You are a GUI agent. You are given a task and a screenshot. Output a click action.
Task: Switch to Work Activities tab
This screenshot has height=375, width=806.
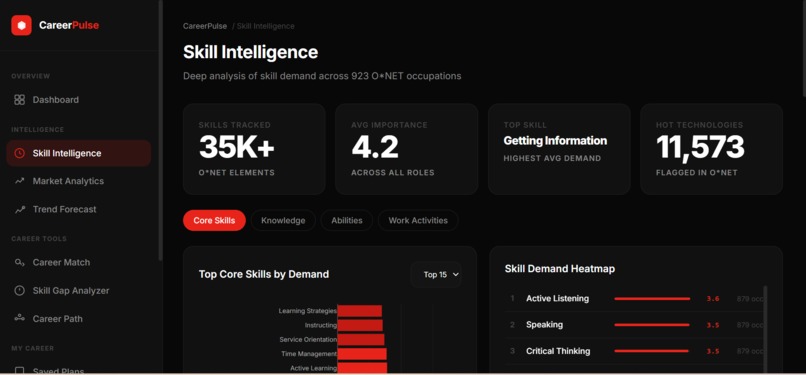coord(418,220)
